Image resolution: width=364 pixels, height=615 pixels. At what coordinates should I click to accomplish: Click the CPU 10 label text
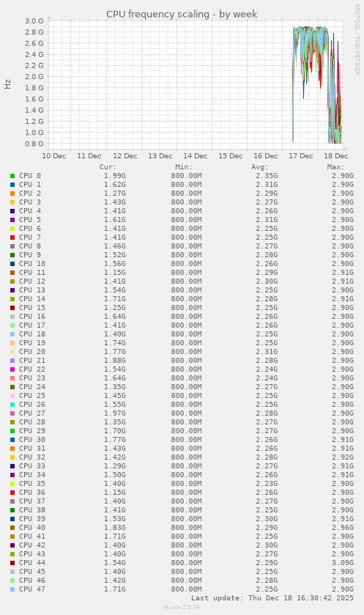pyautogui.click(x=32, y=264)
